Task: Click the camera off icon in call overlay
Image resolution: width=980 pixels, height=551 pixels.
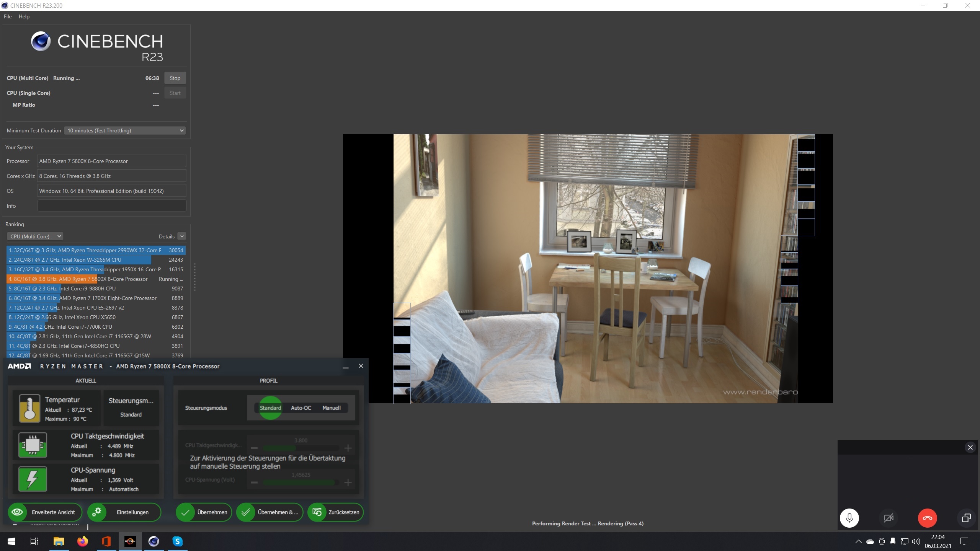Action: (x=889, y=518)
